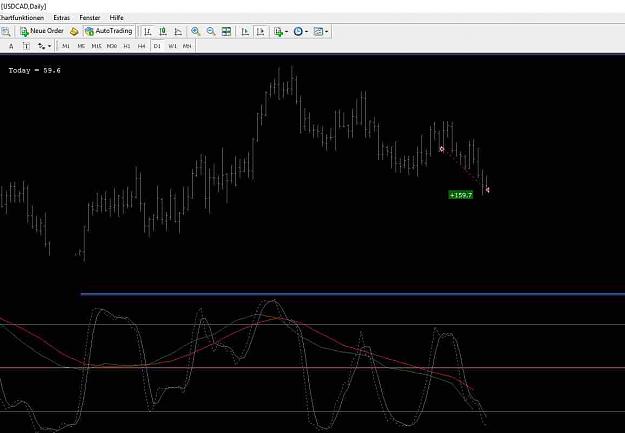Click the trade entry marker on chart
The height and width of the screenshot is (433, 625).
442,149
